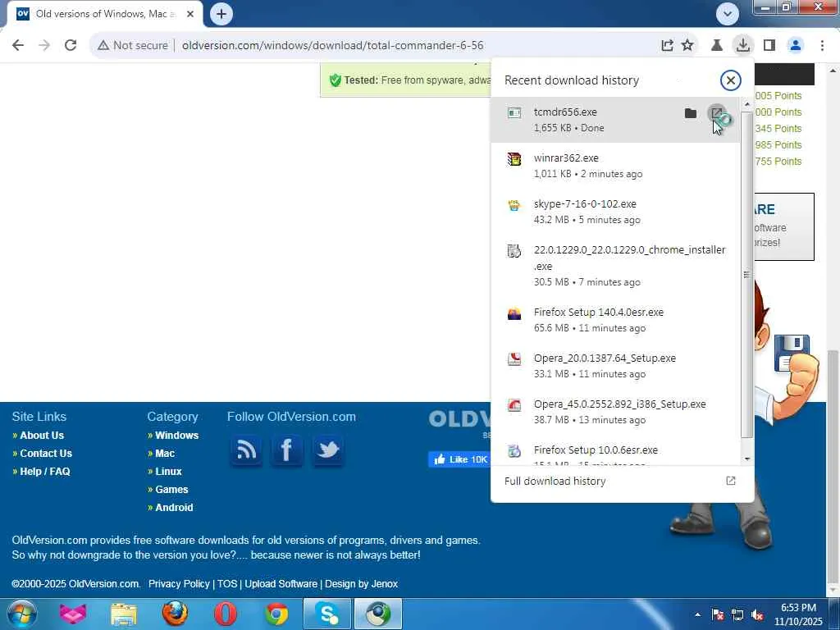Click the address bar URL
The image size is (840, 630).
(x=333, y=46)
